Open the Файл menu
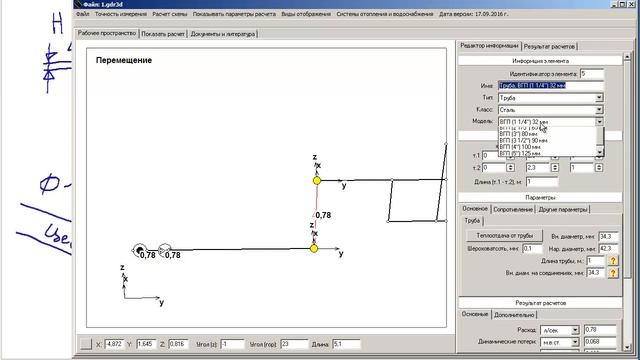This screenshot has width=640, height=360. 82,14
